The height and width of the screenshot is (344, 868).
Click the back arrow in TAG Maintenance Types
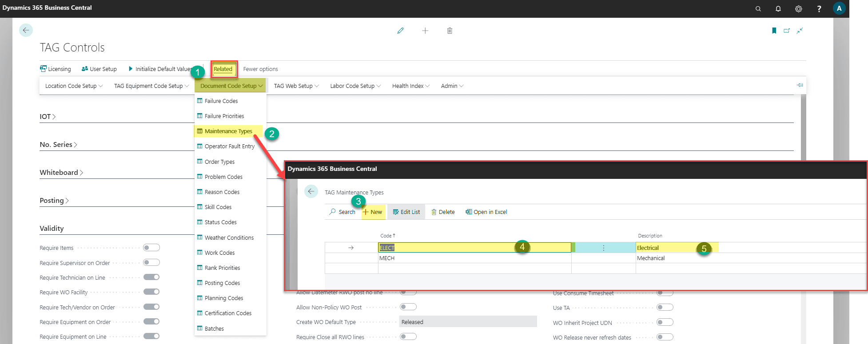(311, 191)
